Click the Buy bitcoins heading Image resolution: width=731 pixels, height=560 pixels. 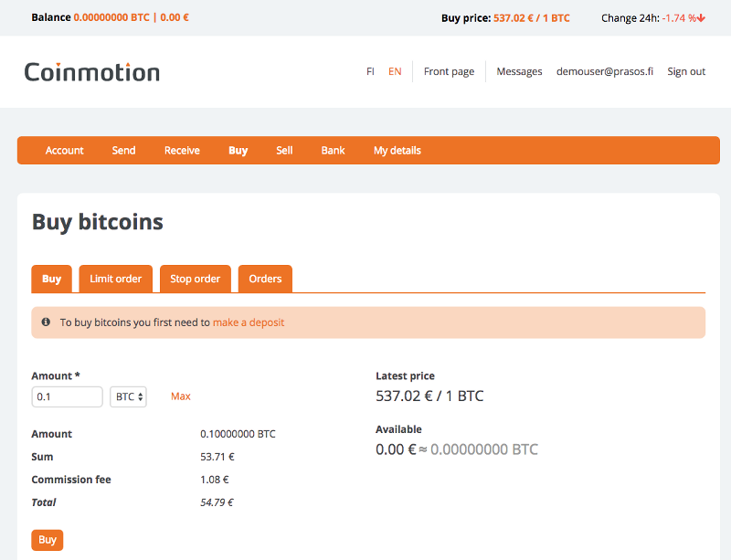(98, 222)
